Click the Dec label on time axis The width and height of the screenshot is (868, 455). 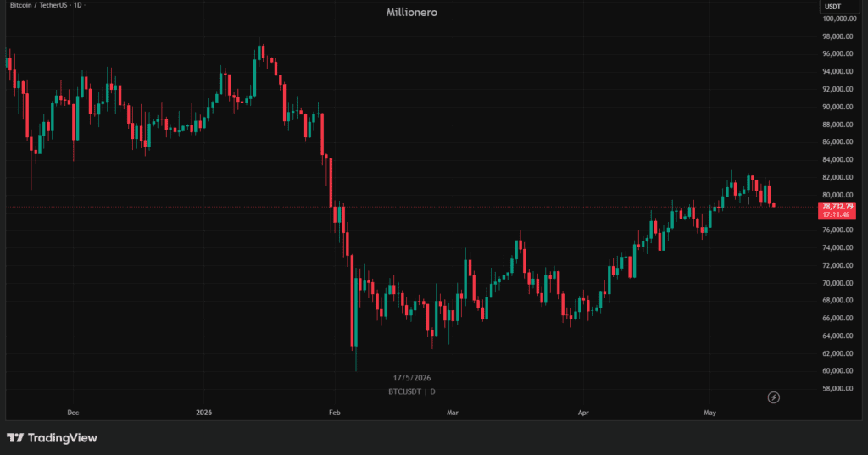73,413
